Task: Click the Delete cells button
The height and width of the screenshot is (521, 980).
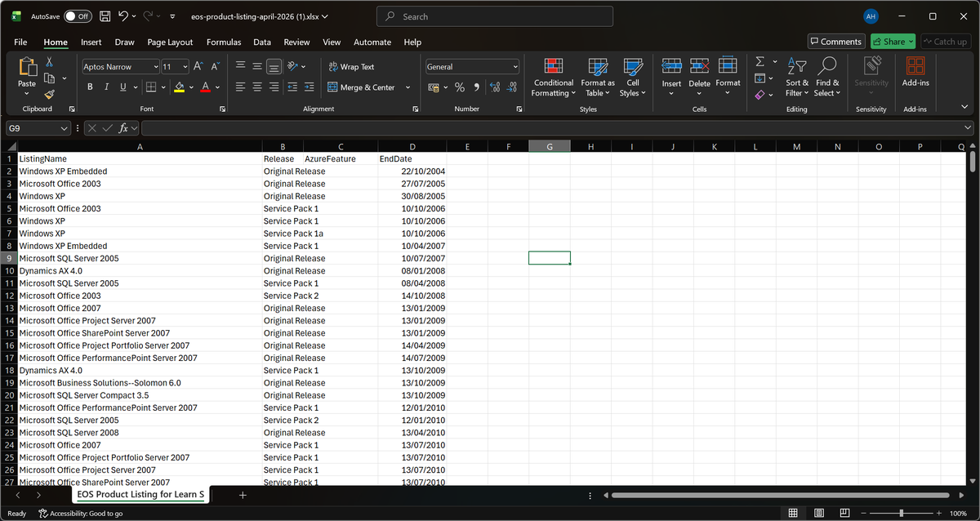Action: [x=699, y=77]
